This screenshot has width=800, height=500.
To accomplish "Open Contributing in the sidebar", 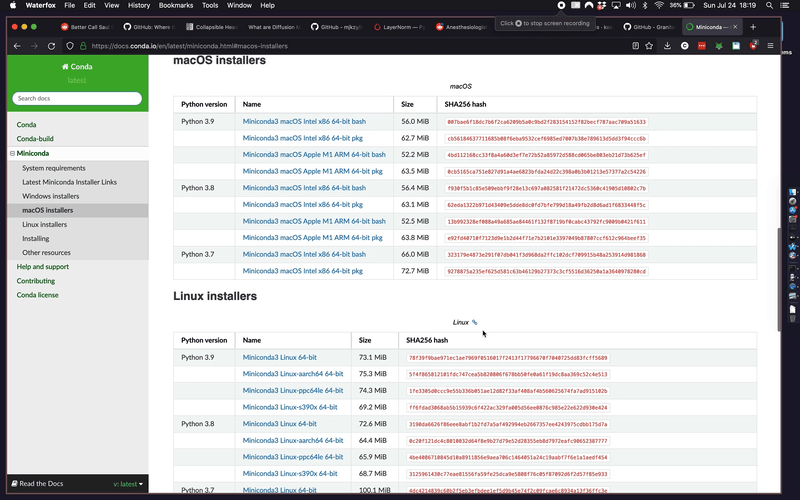I will (36, 281).
